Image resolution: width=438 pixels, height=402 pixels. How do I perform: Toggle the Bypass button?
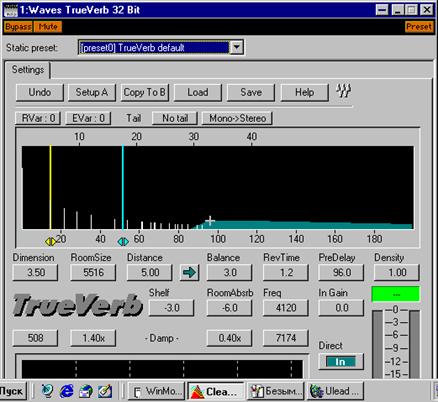(x=18, y=27)
